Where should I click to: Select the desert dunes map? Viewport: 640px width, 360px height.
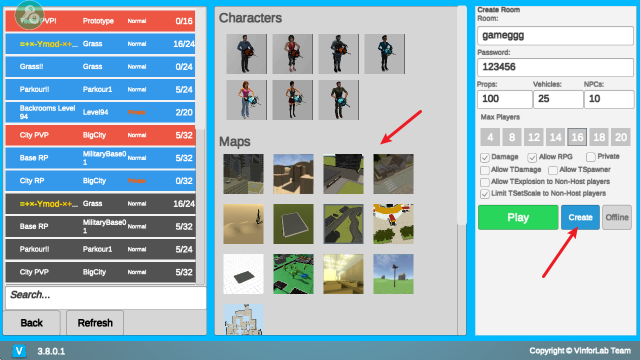pyautogui.click(x=243, y=224)
